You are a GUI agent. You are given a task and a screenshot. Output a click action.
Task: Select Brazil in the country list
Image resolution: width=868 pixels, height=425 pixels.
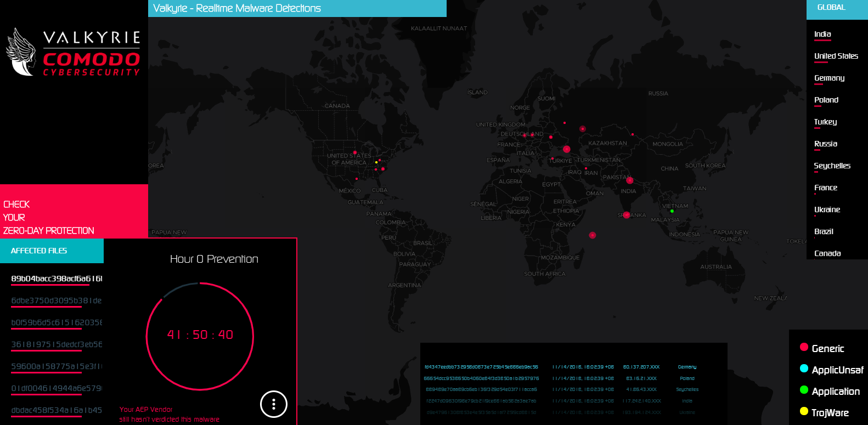[824, 231]
